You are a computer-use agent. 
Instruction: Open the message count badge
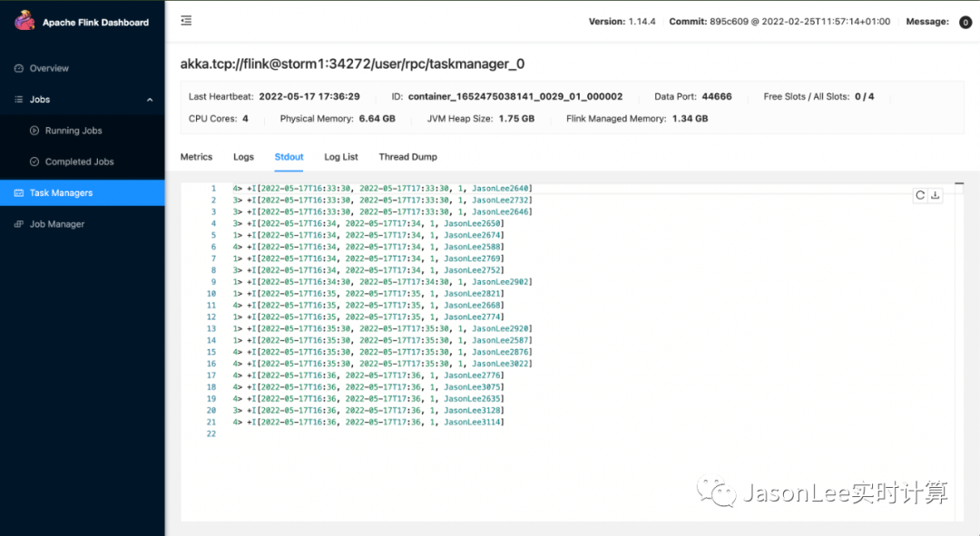coord(965,22)
